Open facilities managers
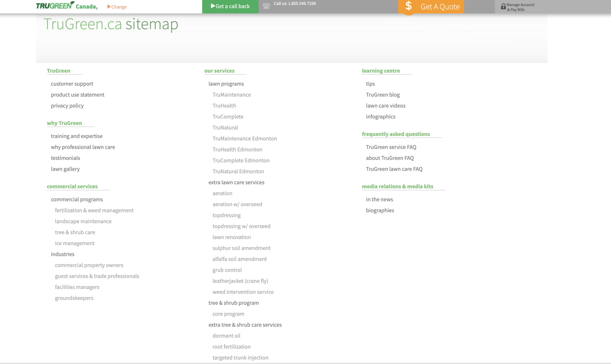Screen dimensions: 611x364 coord(77,287)
